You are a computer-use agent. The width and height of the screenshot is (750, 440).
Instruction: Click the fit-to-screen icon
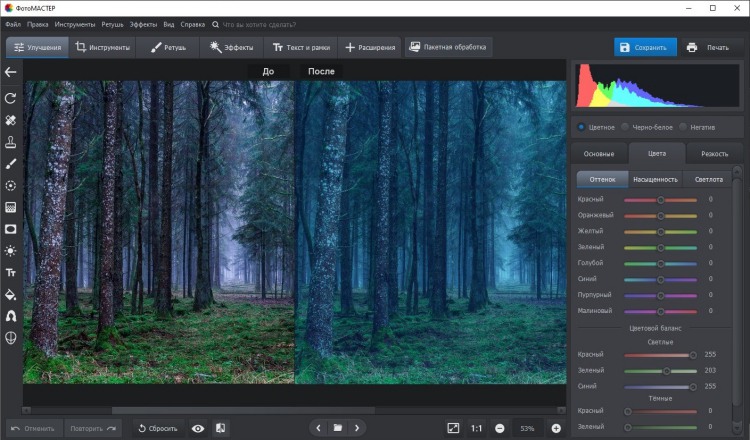[x=453, y=428]
